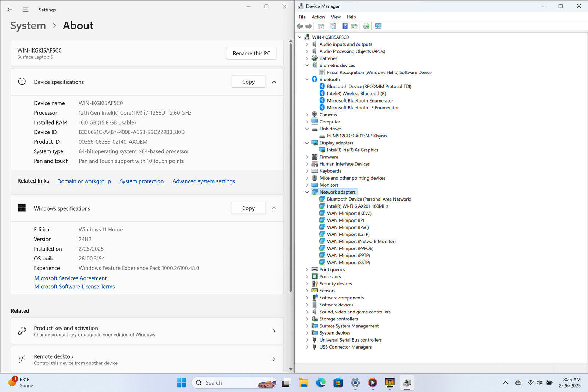588x392 pixels.
Task: Copy the Windows specifications
Action: [x=248, y=208]
